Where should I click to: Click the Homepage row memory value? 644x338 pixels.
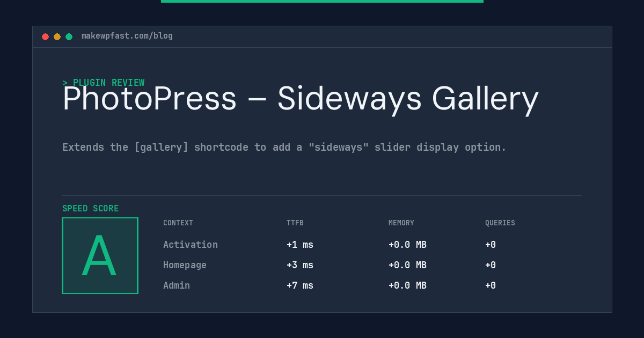tap(407, 265)
